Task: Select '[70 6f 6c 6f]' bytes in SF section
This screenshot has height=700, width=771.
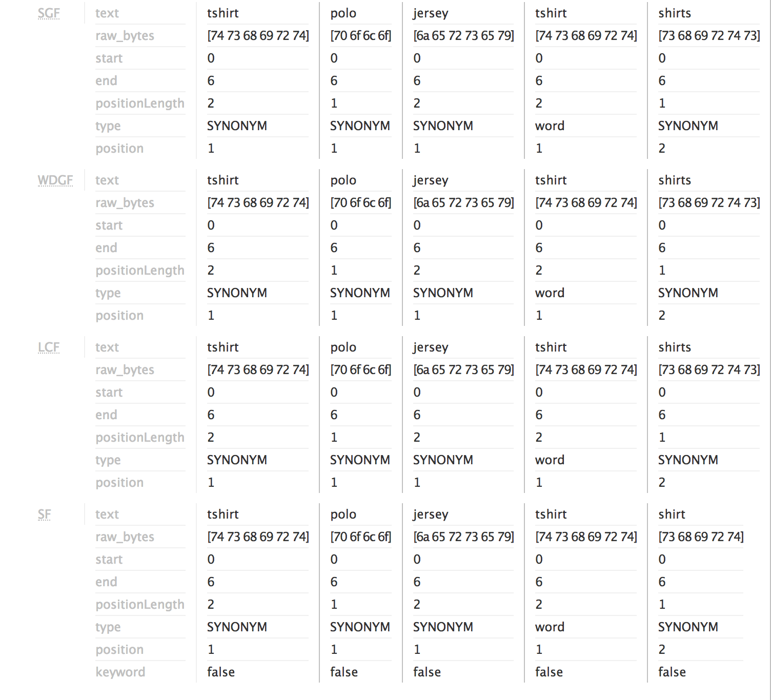Action: (x=360, y=537)
